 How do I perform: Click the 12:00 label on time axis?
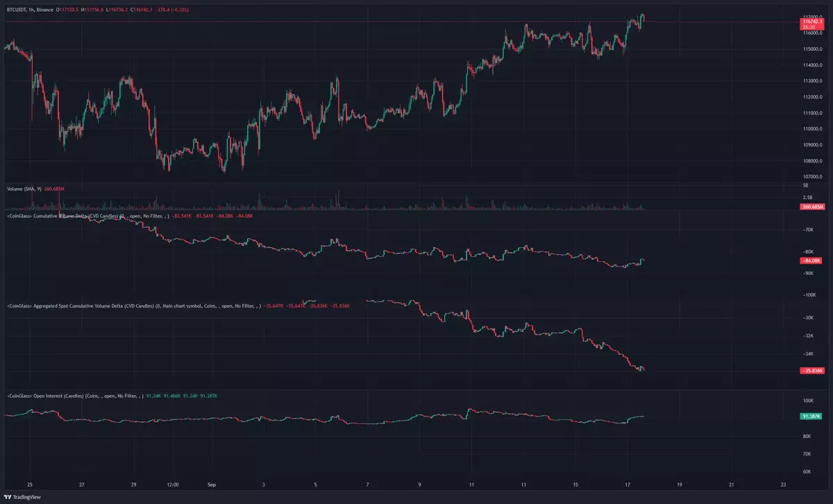pyautogui.click(x=173, y=485)
